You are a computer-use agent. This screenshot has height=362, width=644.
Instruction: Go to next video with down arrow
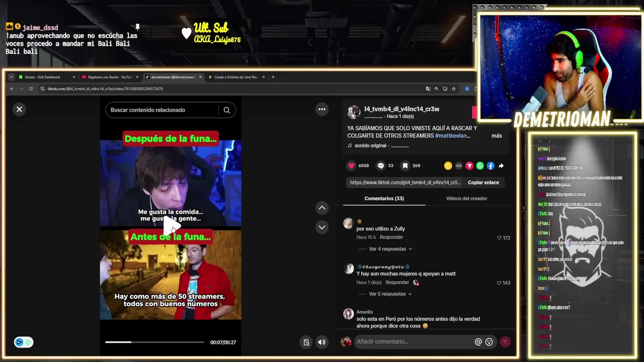(322, 227)
